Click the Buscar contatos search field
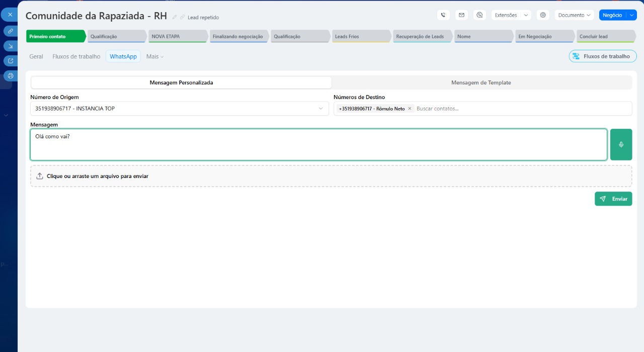This screenshot has width=644, height=352. click(521, 109)
